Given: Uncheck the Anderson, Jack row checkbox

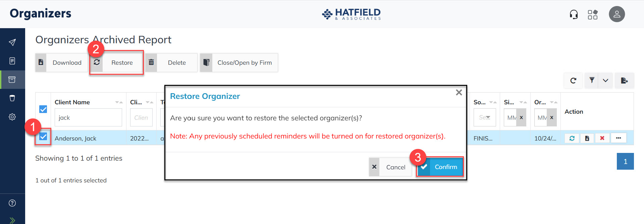Looking at the screenshot, I should click(43, 136).
